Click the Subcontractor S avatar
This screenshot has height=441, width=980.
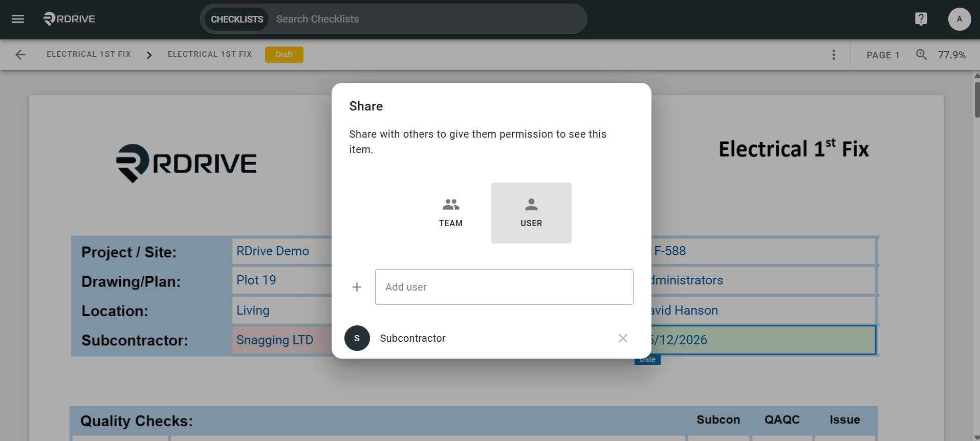pyautogui.click(x=357, y=338)
